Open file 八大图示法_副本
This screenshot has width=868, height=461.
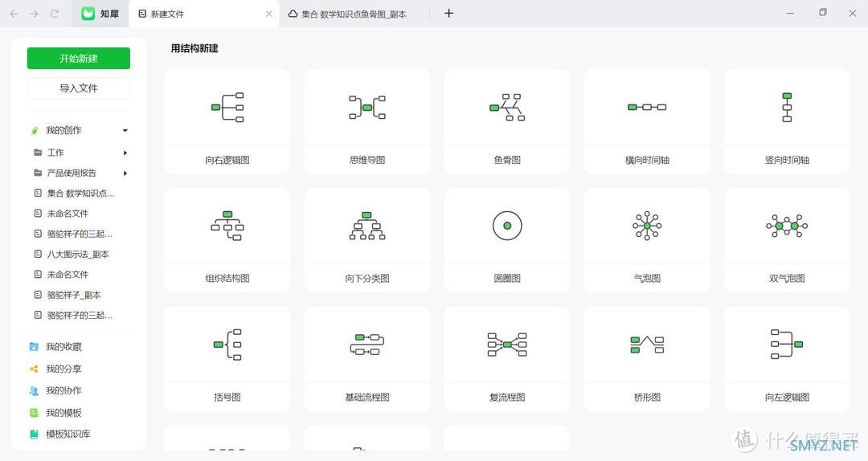point(78,255)
